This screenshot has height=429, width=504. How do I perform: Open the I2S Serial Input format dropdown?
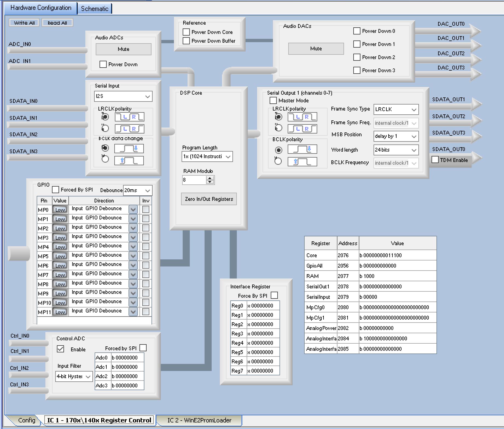pos(123,96)
